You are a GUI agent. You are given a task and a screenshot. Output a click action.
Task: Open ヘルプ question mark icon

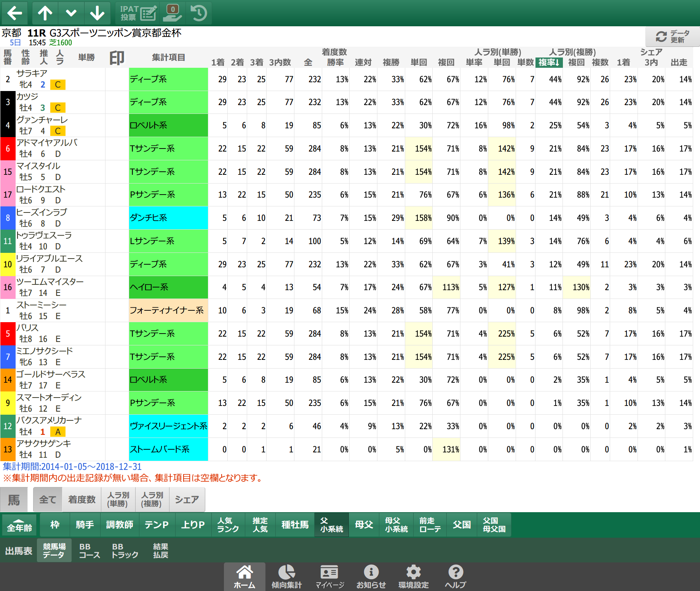point(455,577)
